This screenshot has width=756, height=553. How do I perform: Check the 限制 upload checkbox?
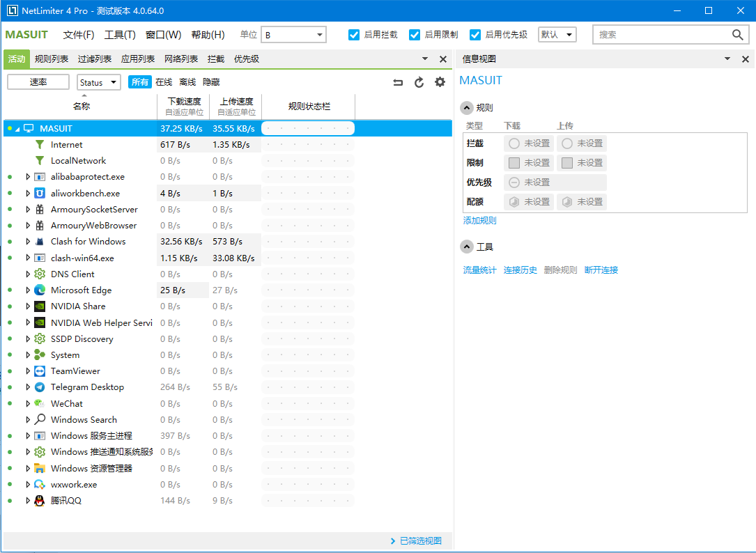point(567,163)
